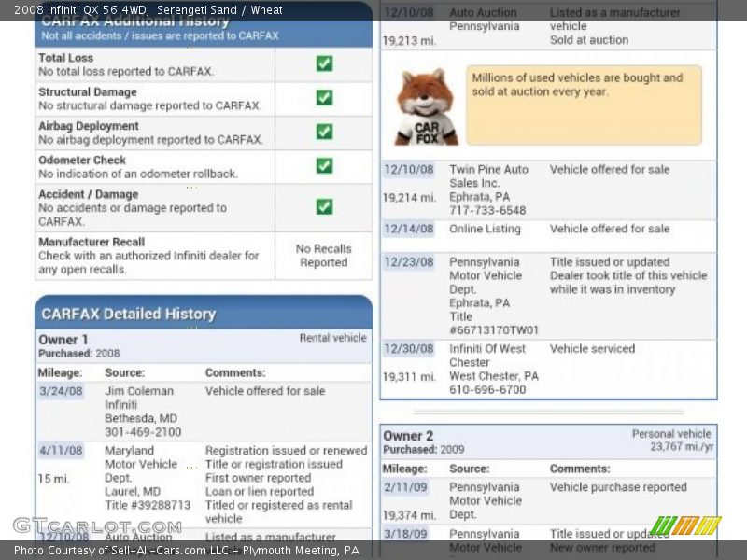Click the 2/11/09 date entry
The image size is (747, 560).
[x=405, y=487]
